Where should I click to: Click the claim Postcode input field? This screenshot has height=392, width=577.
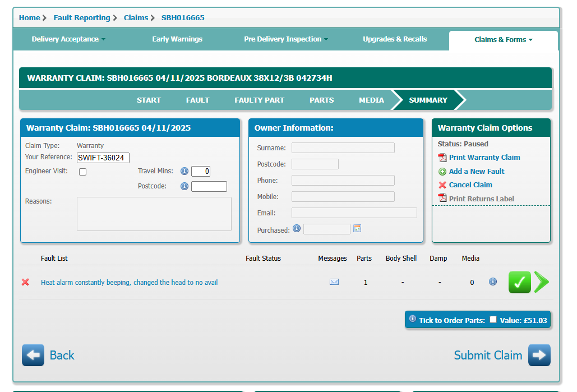point(209,187)
